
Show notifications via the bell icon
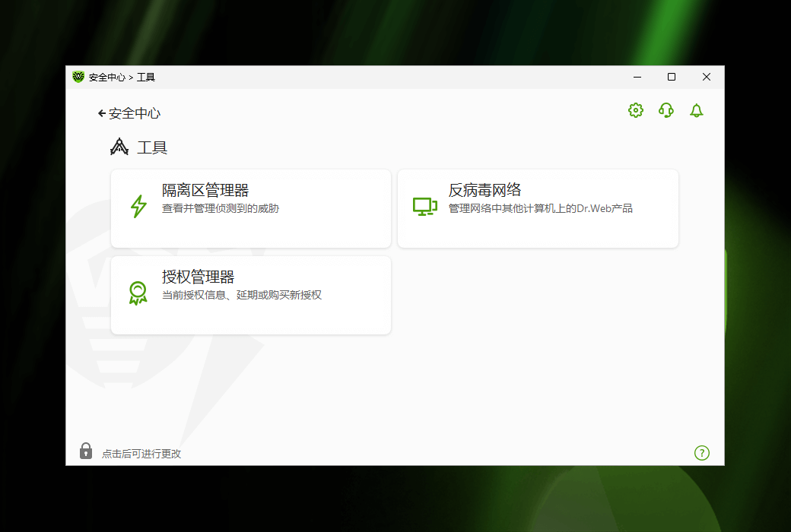pos(696,110)
